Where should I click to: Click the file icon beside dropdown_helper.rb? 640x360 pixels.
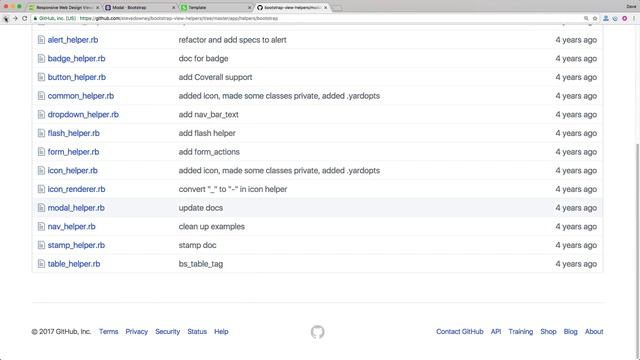(x=41, y=114)
